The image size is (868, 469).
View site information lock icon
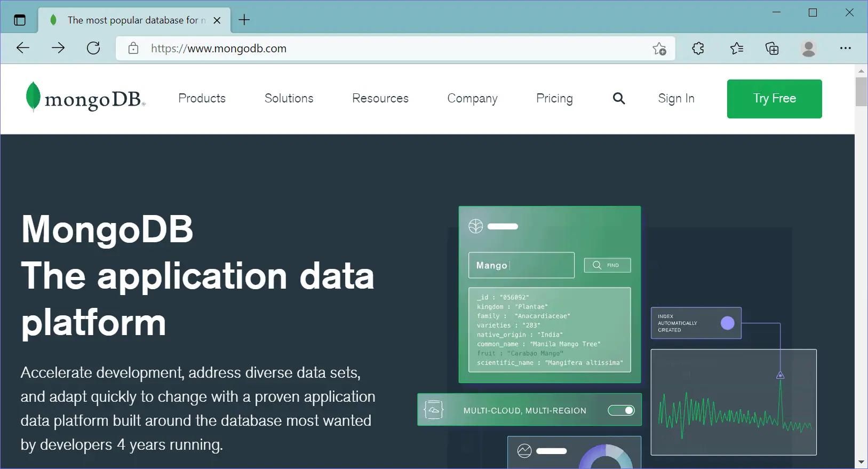[x=133, y=49]
